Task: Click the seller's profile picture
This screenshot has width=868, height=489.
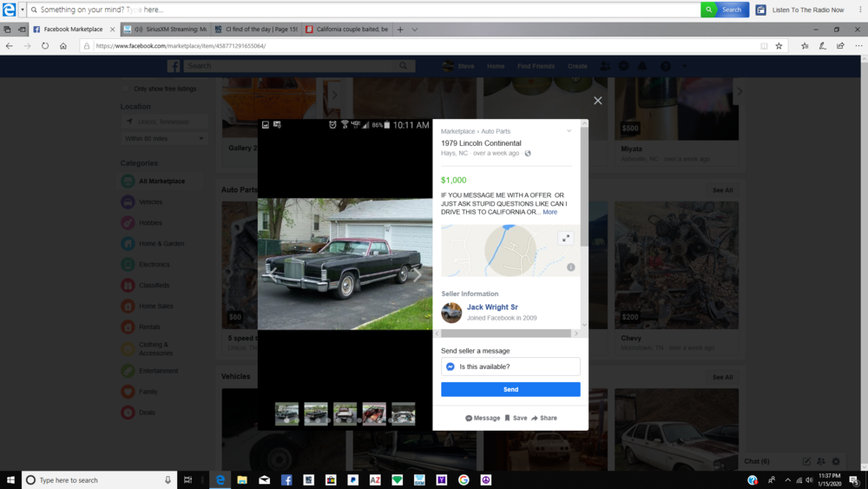Action: [x=451, y=313]
